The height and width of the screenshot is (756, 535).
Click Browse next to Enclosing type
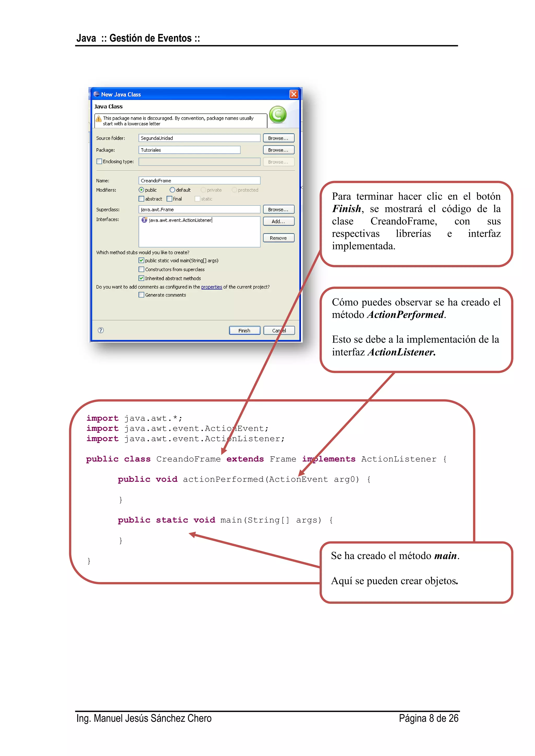(278, 162)
